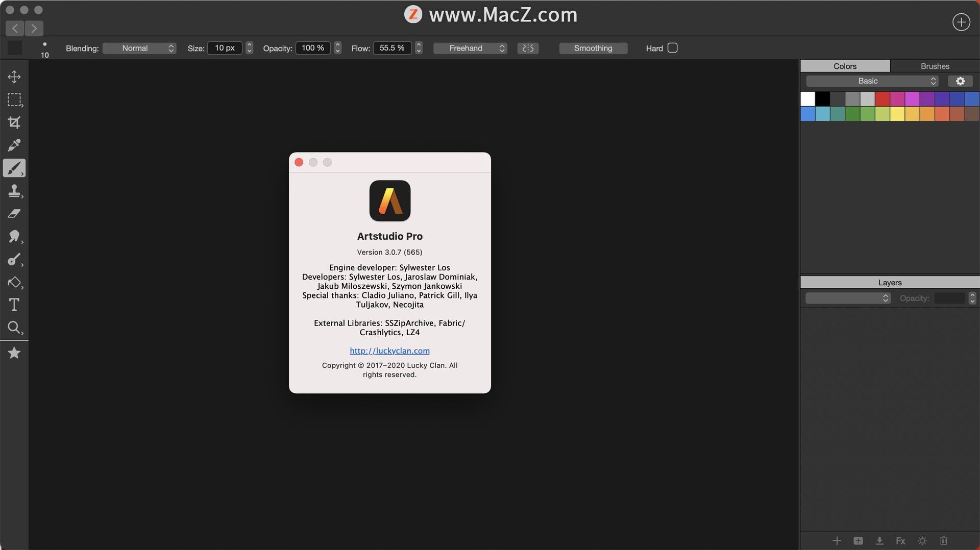Screen dimensions: 980x550
Task: Add a new layer group icon
Action: point(858,540)
